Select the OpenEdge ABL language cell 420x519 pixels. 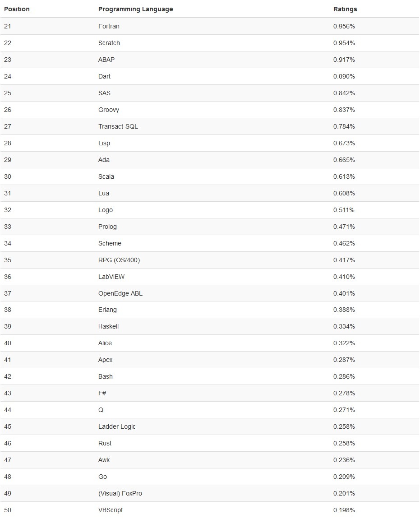tap(120, 293)
